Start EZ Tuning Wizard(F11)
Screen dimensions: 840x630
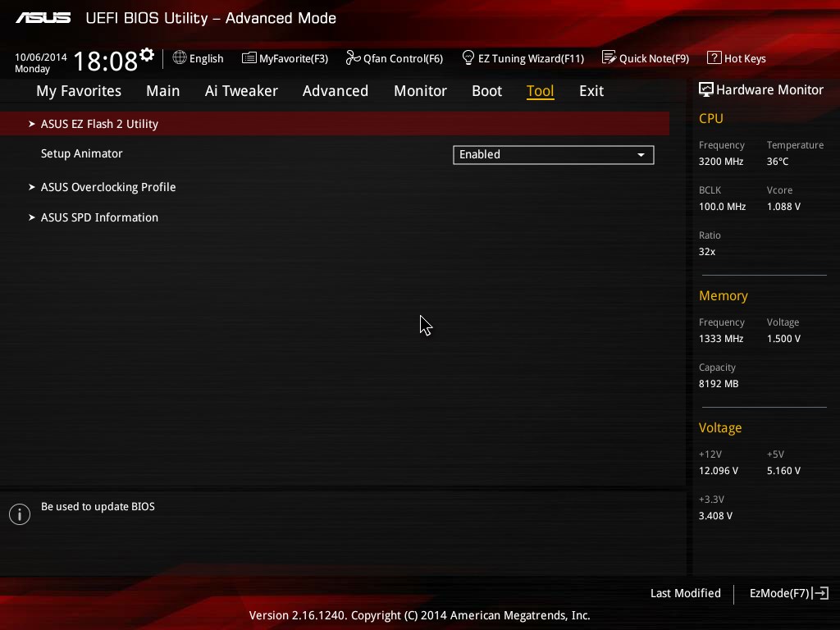[x=523, y=58]
